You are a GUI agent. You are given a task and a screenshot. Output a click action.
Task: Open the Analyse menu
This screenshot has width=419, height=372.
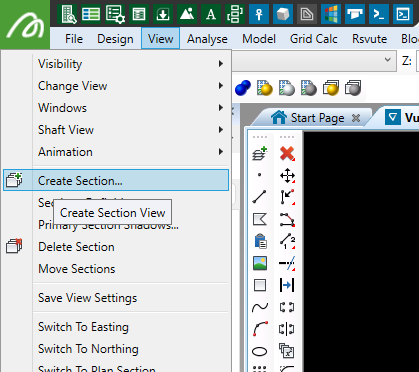click(207, 39)
